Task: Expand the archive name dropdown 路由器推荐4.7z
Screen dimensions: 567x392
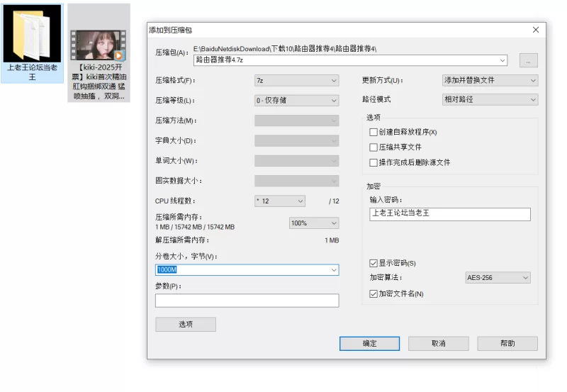Action: [503, 60]
